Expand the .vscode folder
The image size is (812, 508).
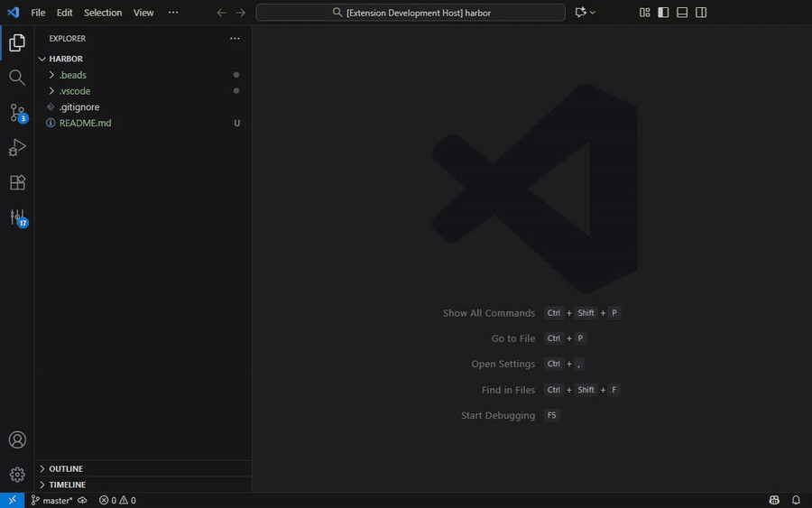click(143, 91)
